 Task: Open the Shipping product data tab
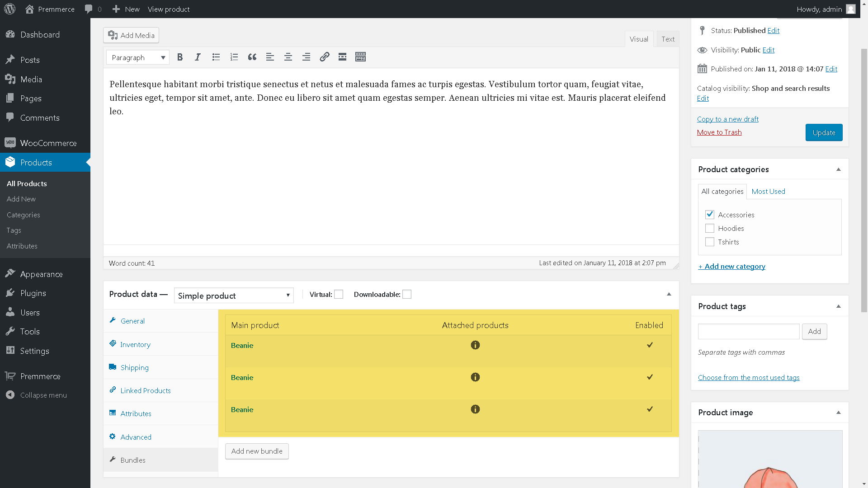coord(160,367)
